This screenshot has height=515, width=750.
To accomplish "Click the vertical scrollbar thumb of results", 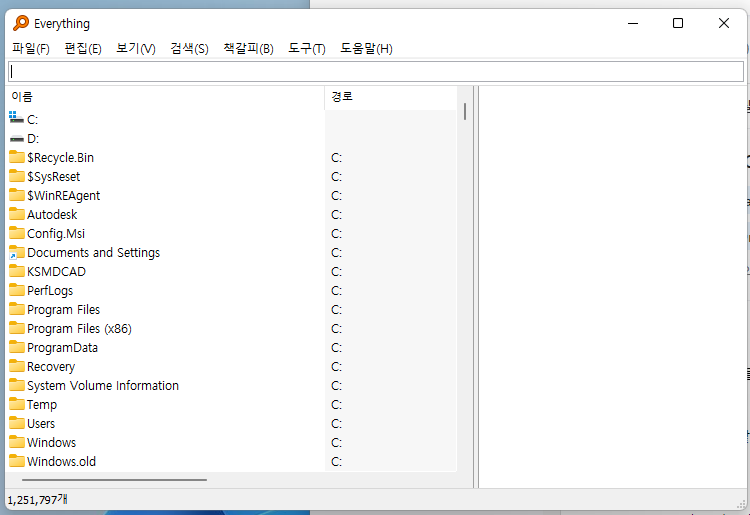I will tap(464, 111).
